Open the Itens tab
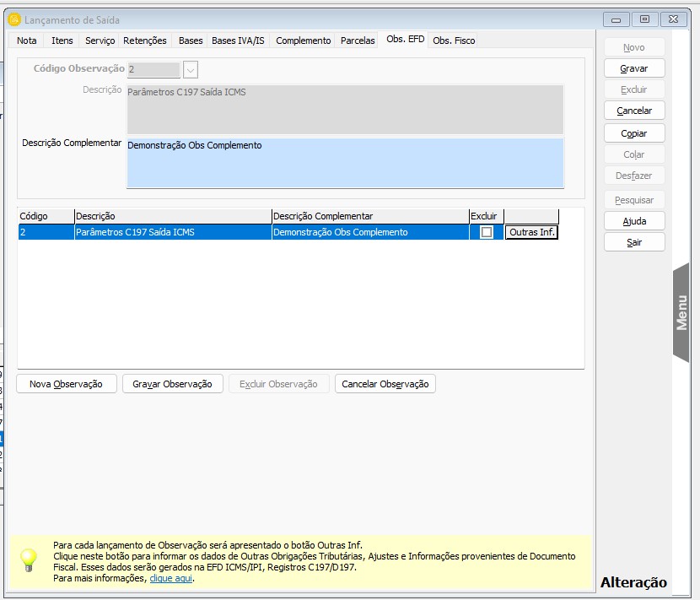 62,41
